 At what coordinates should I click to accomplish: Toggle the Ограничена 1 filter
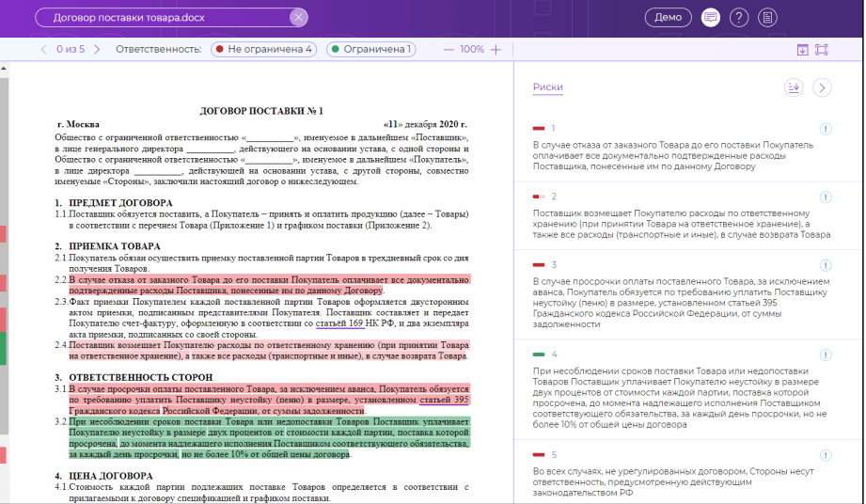[371, 49]
